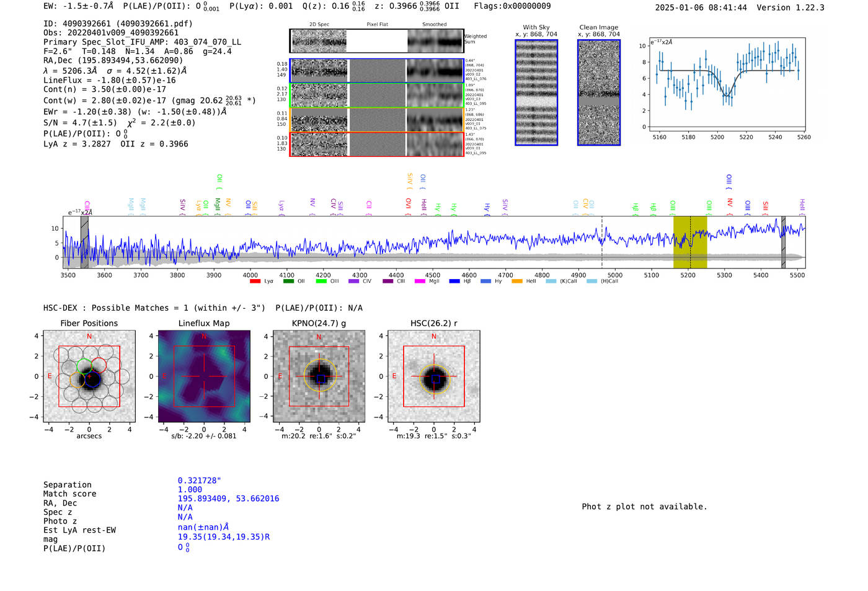
Task: Click the 2025-01-06 08:41:44 timestamp
Action: pyautogui.click(x=701, y=7)
